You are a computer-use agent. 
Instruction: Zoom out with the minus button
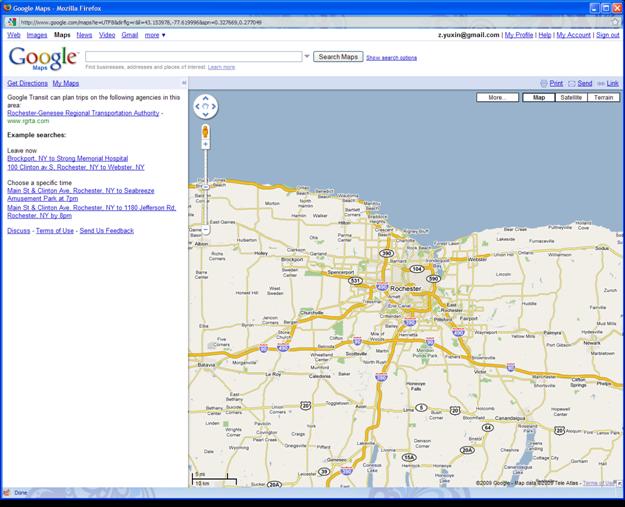205,230
